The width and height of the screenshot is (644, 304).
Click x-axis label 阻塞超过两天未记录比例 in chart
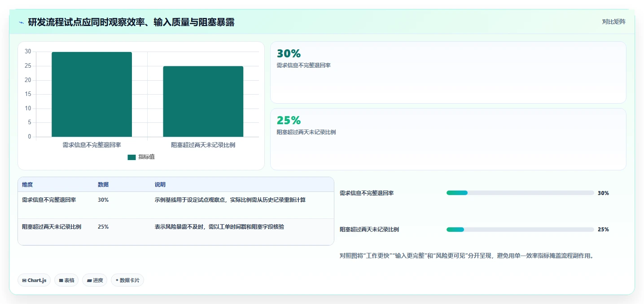203,145
